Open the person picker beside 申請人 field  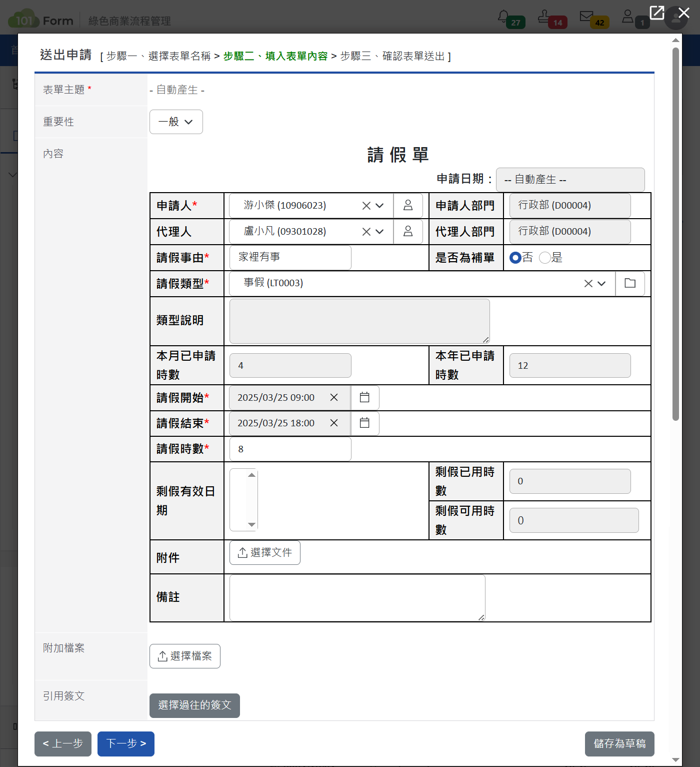tap(408, 205)
